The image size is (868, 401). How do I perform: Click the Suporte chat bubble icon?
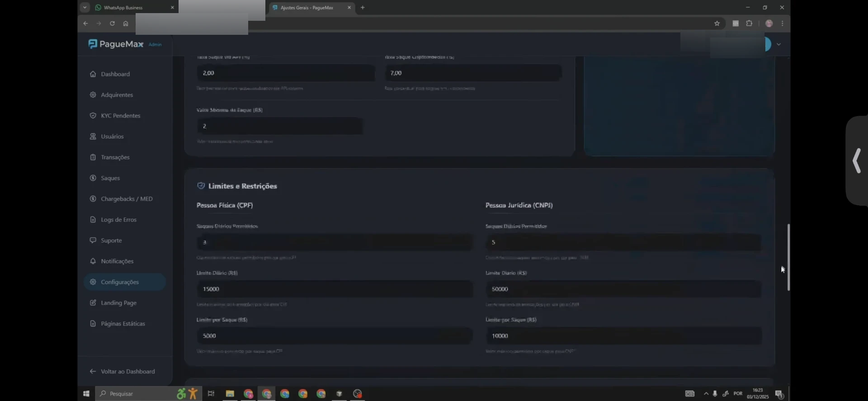(x=93, y=241)
